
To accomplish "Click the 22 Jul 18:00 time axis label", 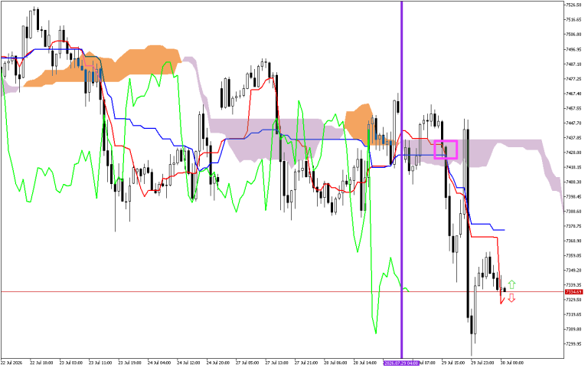I will tap(41, 363).
